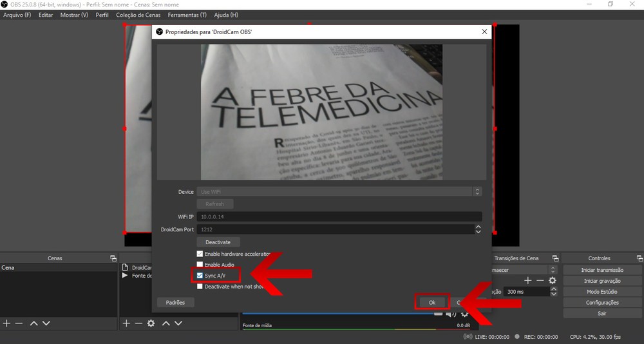
Task: Click the 0.0 dB mixer level text
Action: tap(463, 325)
